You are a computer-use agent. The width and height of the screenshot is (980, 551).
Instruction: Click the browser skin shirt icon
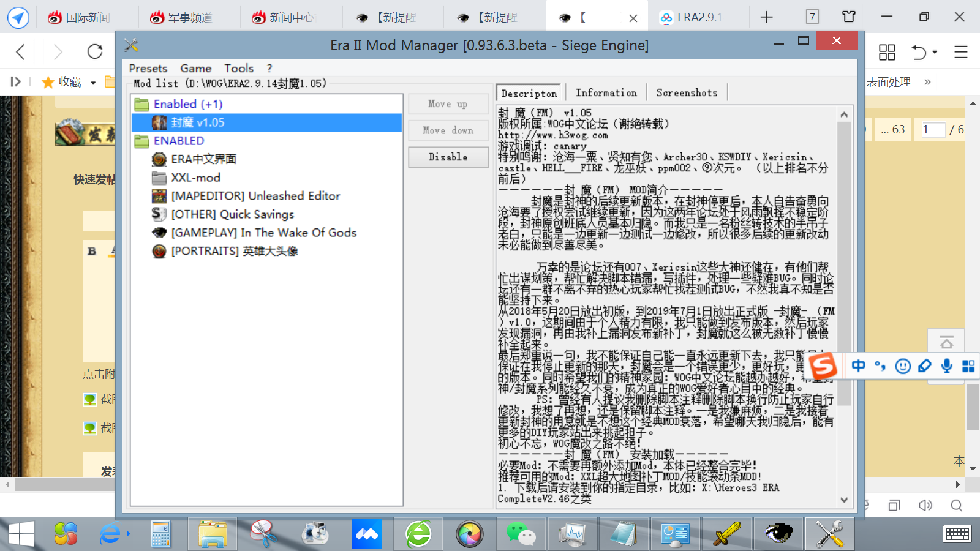[849, 17]
